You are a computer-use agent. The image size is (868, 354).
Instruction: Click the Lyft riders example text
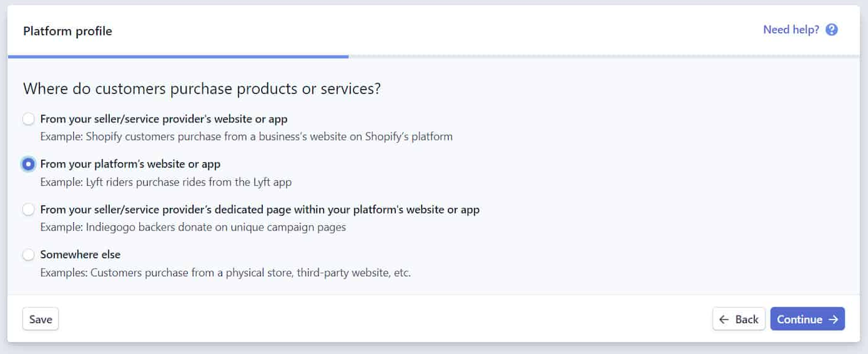point(166,182)
